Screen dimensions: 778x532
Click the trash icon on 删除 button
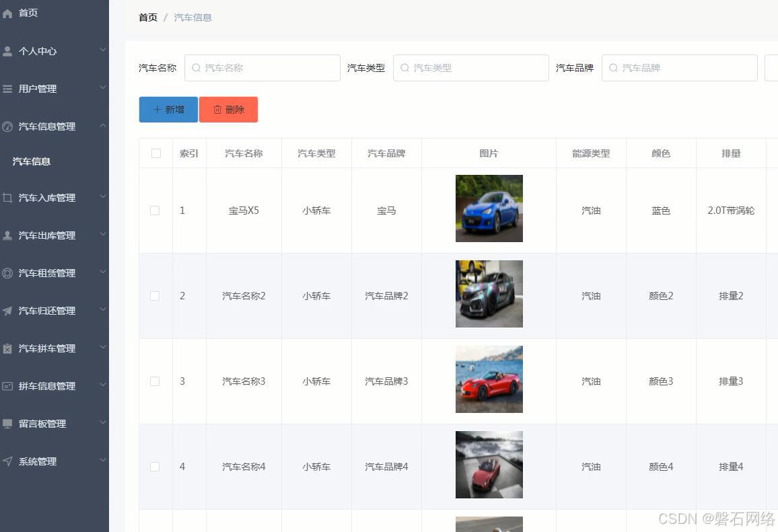pos(217,110)
